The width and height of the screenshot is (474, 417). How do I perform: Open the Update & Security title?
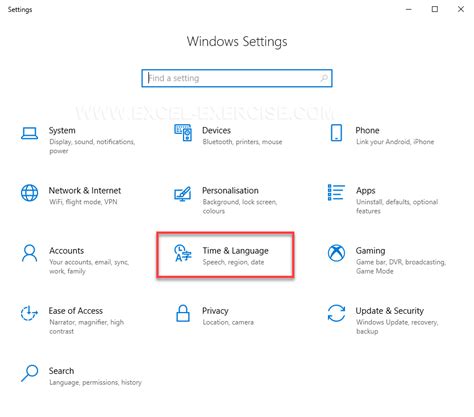pos(390,311)
